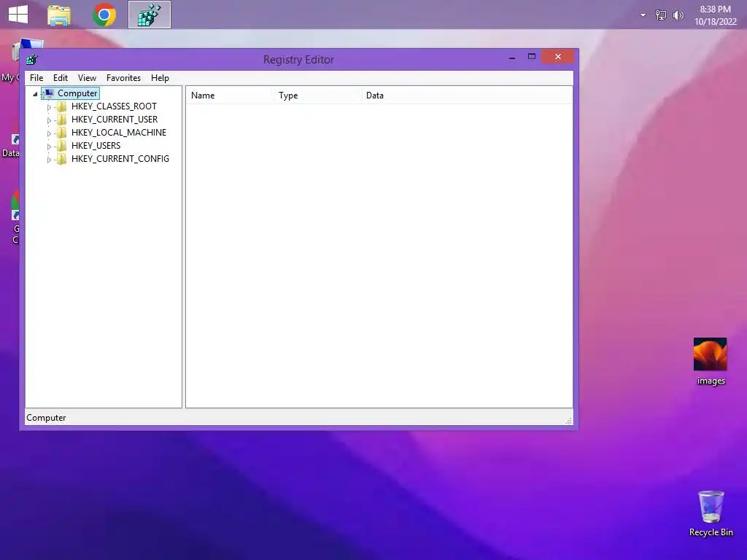Click the Type column header

pos(317,96)
